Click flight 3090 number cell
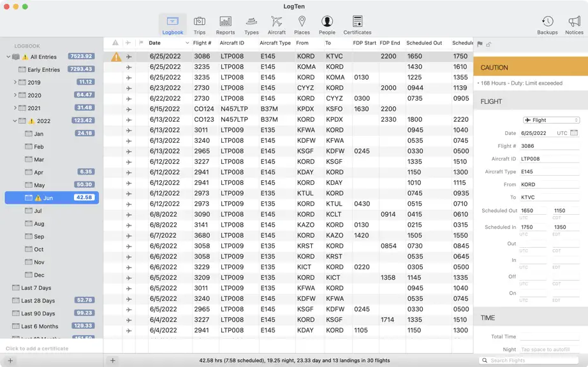The height and width of the screenshot is (367, 588). (202, 215)
